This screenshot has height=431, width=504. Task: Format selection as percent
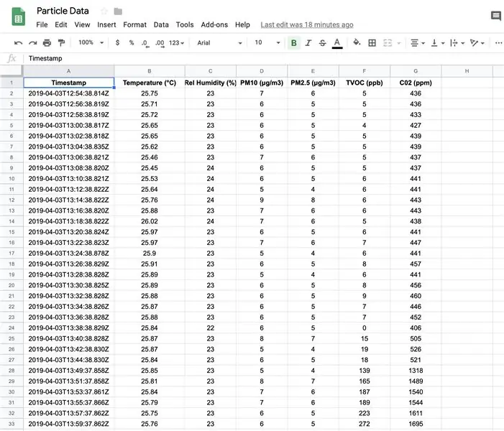coord(132,42)
